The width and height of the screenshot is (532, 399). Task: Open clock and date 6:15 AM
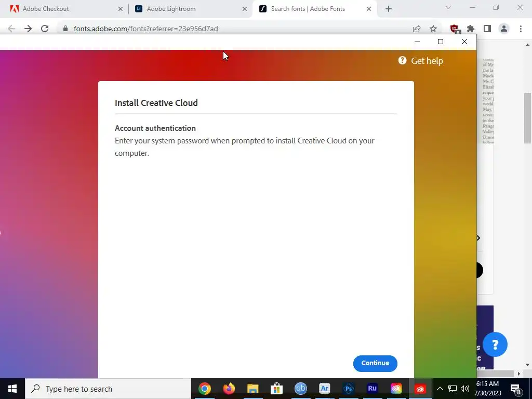pos(487,389)
